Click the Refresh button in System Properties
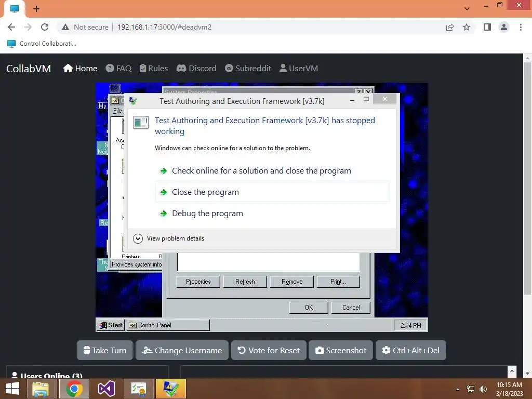The height and width of the screenshot is (399, 532). point(245,282)
